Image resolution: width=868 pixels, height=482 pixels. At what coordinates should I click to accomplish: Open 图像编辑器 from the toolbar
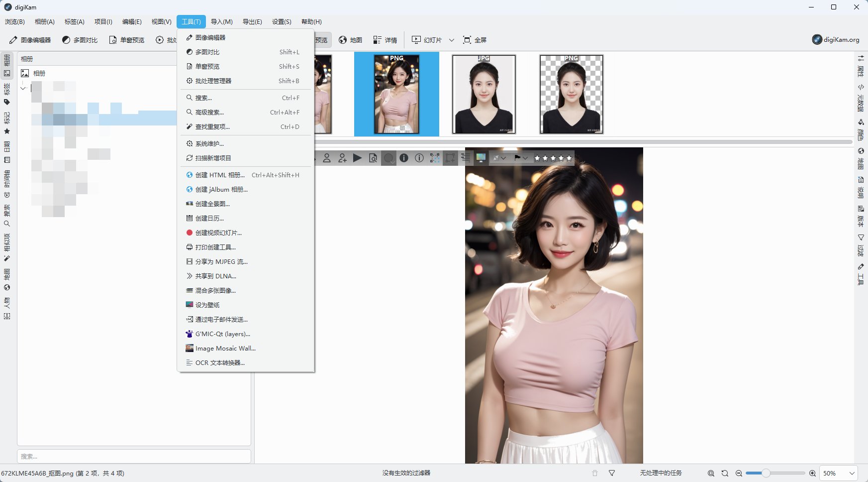30,40
